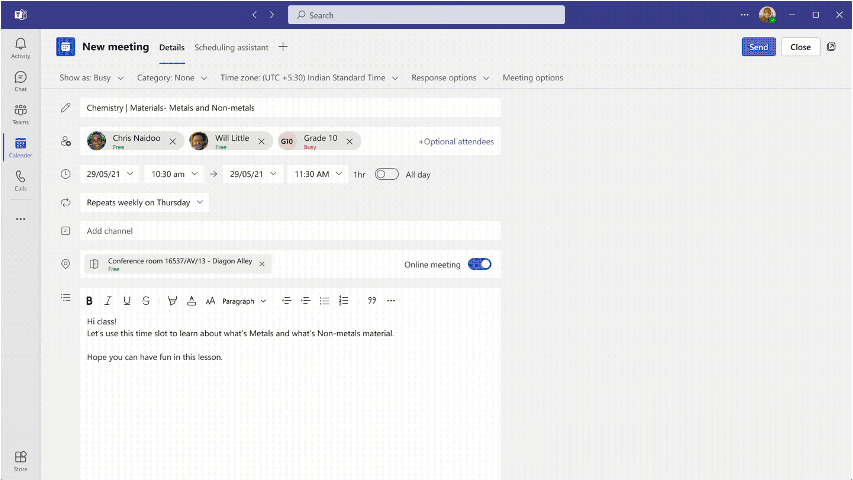The image size is (853, 480).
Task: Remove Grade 10 from attendees
Action: pos(350,141)
